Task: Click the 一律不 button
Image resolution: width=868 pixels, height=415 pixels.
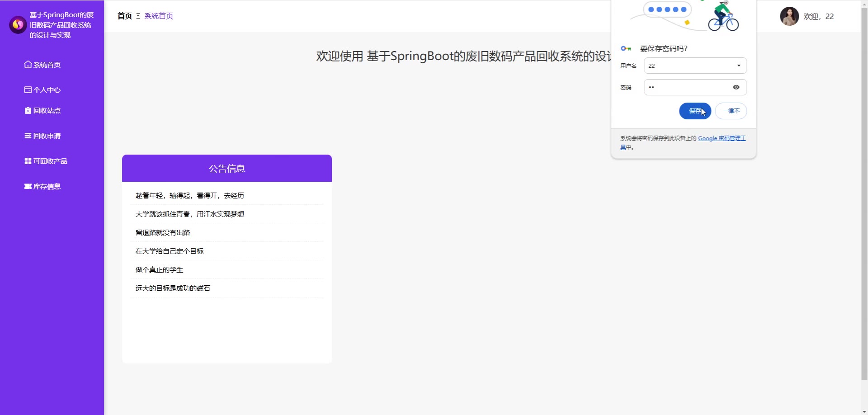Action: tap(731, 111)
